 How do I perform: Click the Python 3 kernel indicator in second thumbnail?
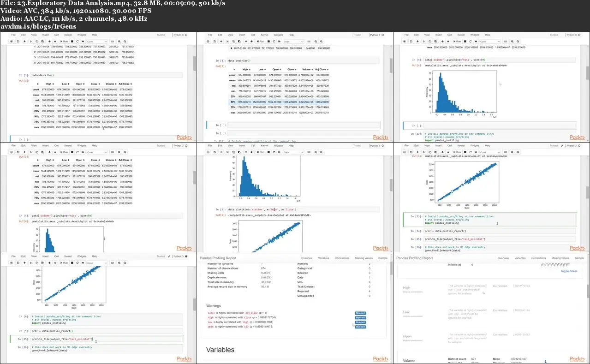[376, 35]
